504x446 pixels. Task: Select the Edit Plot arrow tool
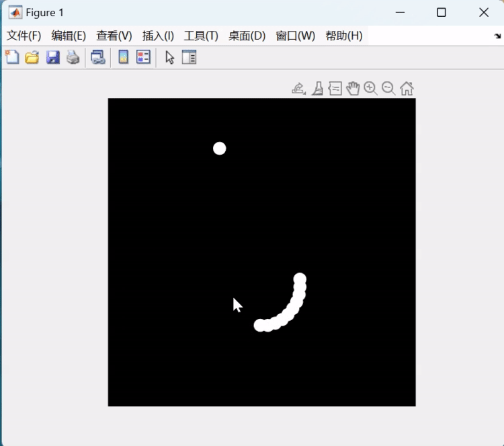pyautogui.click(x=169, y=58)
